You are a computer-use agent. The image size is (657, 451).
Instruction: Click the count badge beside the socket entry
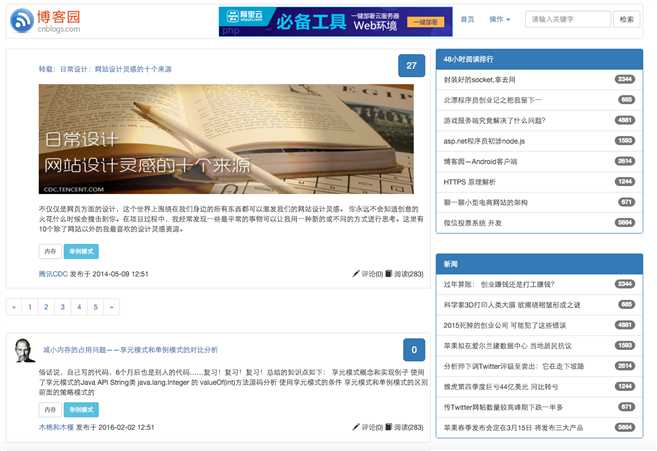(625, 79)
